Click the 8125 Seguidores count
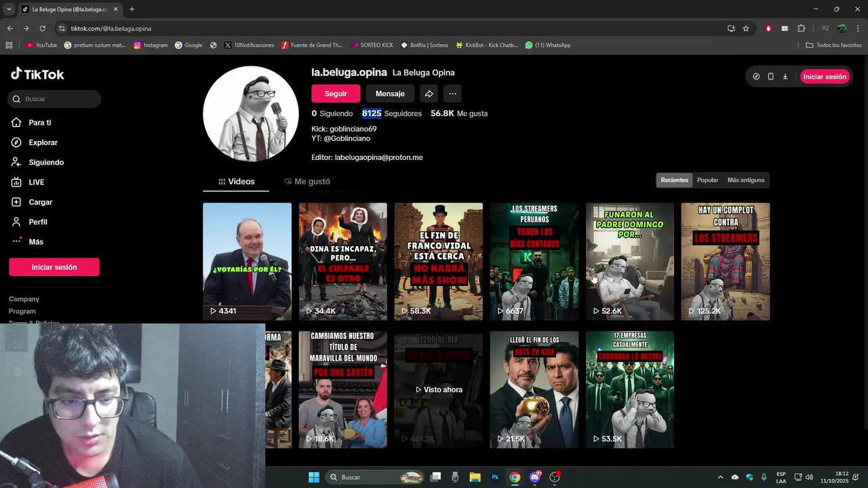868x488 pixels. click(392, 114)
